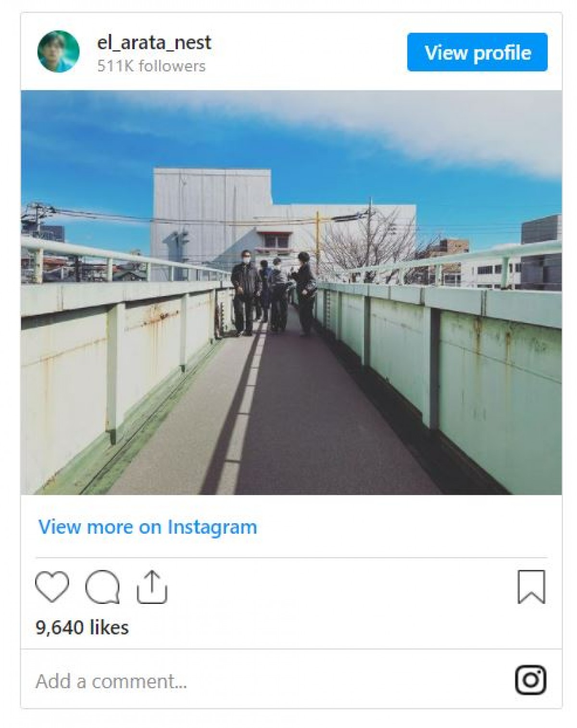
Task: Click the View profile button
Action: coord(477,52)
